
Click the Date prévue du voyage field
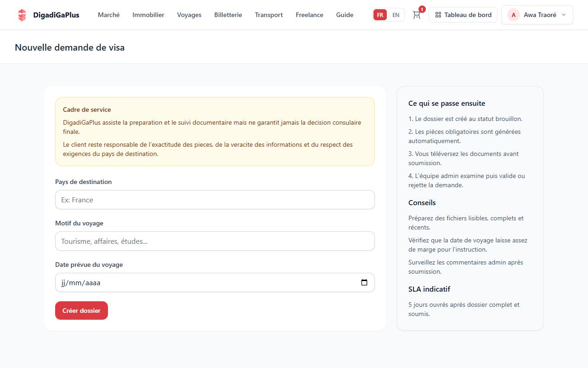coord(215,282)
